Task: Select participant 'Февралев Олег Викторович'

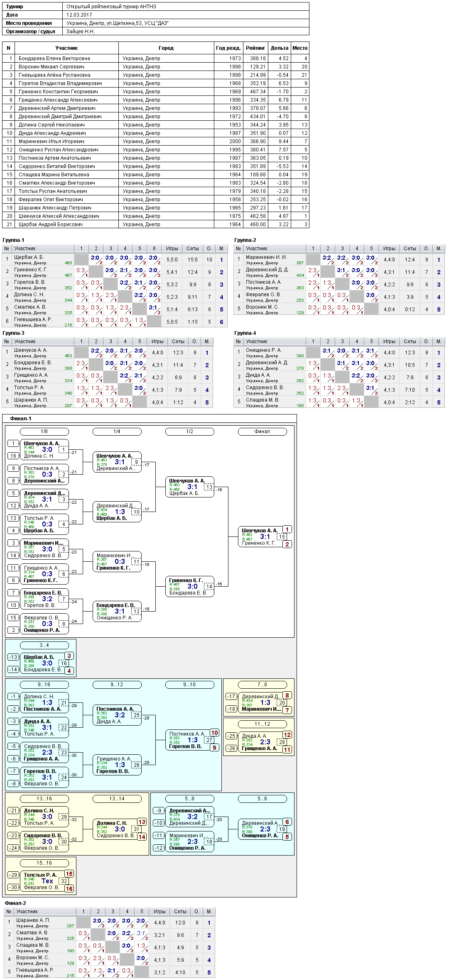Action: click(x=51, y=200)
